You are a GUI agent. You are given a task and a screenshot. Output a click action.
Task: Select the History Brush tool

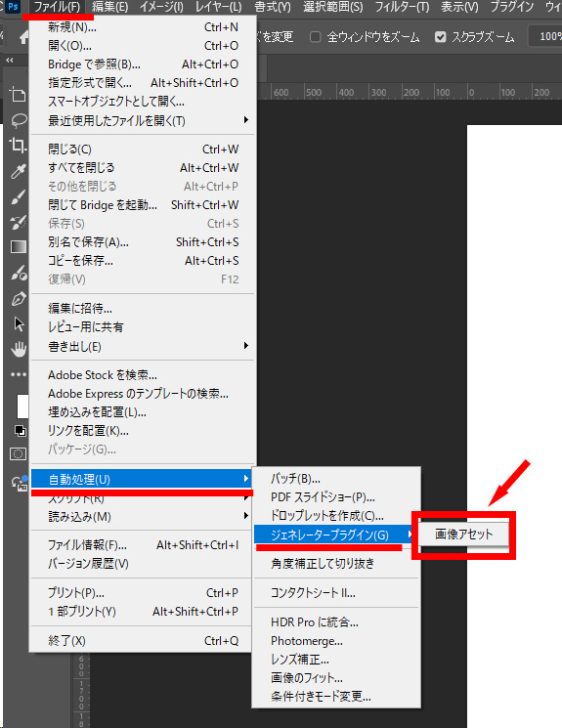click(x=19, y=223)
